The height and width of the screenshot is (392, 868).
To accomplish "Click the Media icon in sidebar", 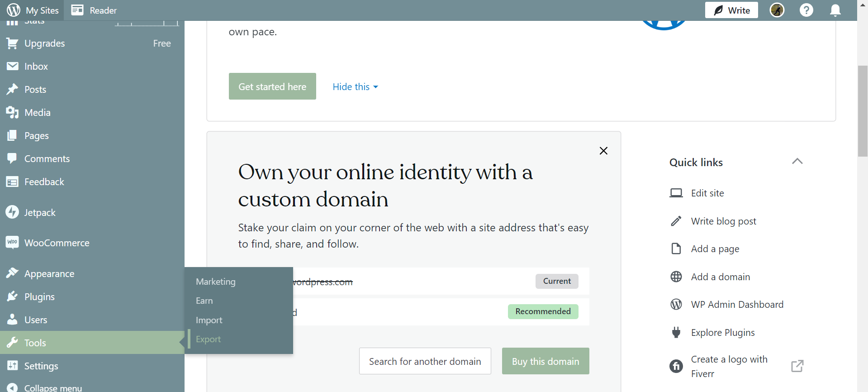I will [x=12, y=112].
